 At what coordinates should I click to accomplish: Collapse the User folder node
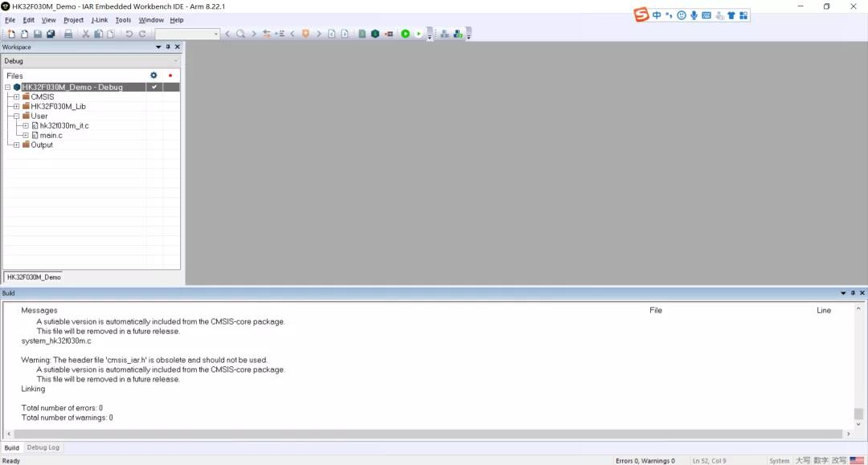[17, 116]
